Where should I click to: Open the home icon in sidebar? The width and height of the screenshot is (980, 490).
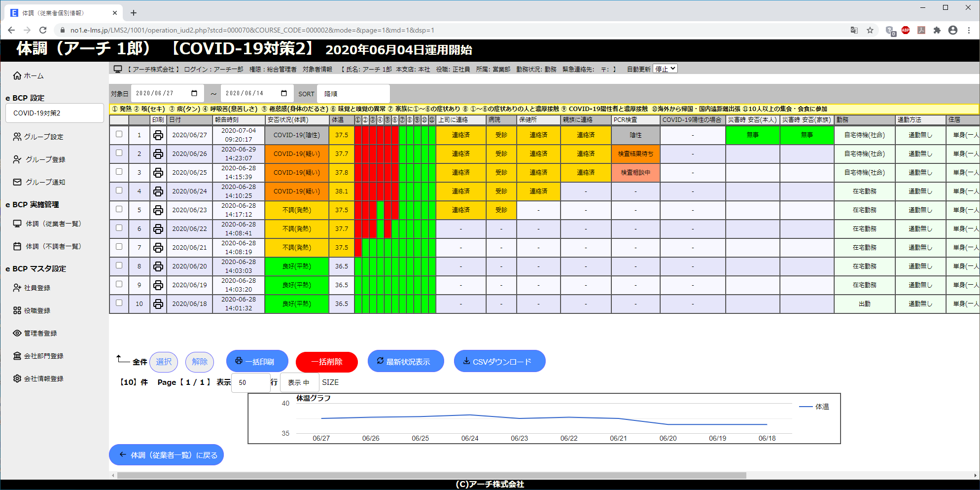(17, 75)
